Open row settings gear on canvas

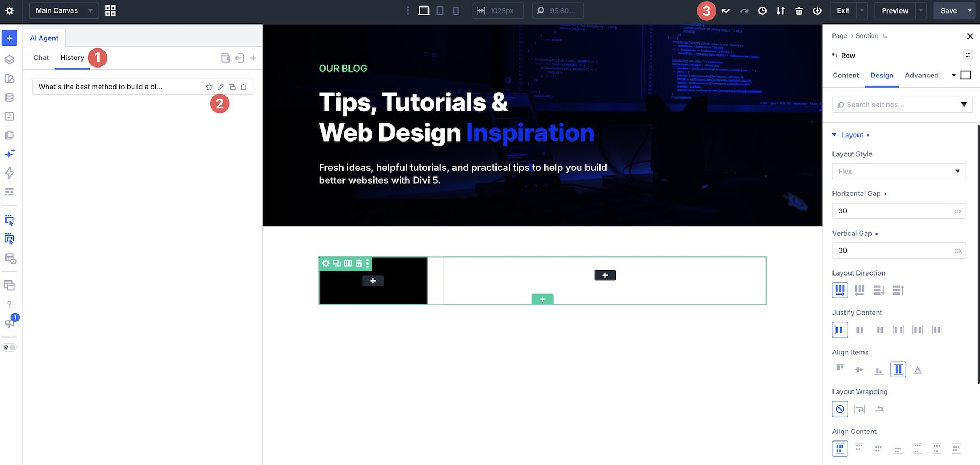point(326,264)
